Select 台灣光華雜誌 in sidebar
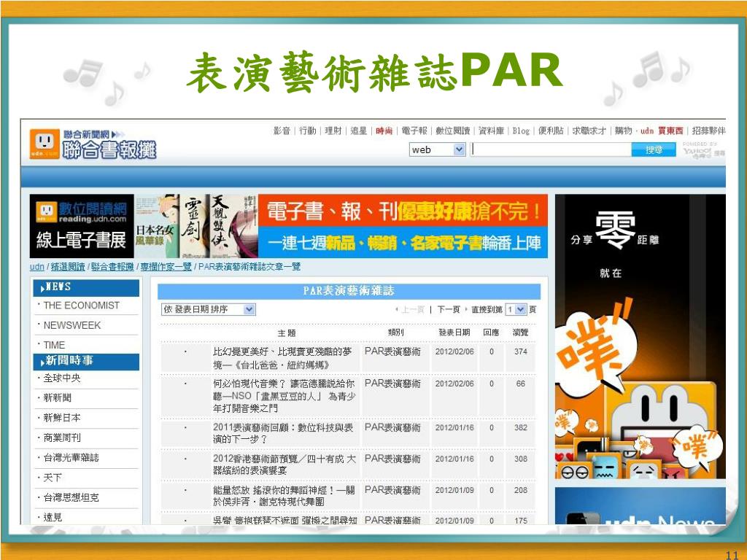 [x=71, y=458]
